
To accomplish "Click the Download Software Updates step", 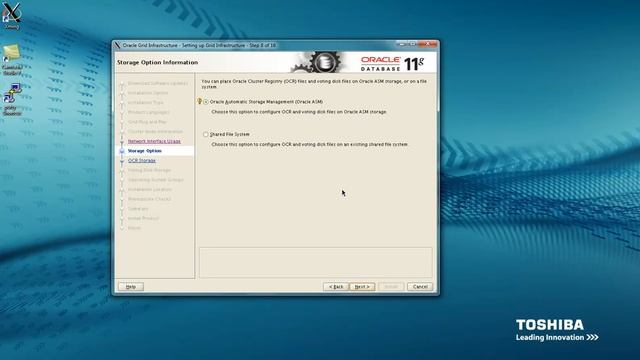I will pos(158,83).
